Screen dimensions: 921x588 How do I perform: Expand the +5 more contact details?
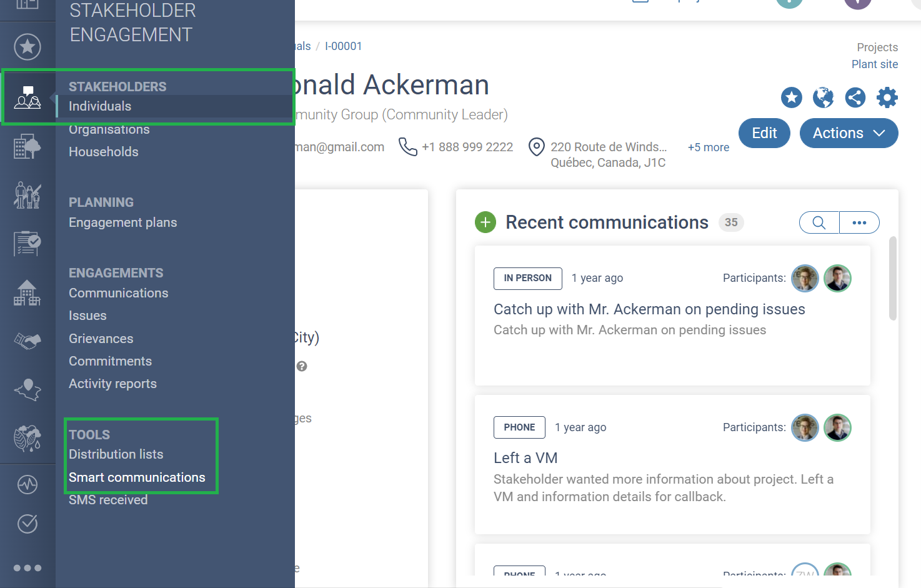(x=709, y=147)
